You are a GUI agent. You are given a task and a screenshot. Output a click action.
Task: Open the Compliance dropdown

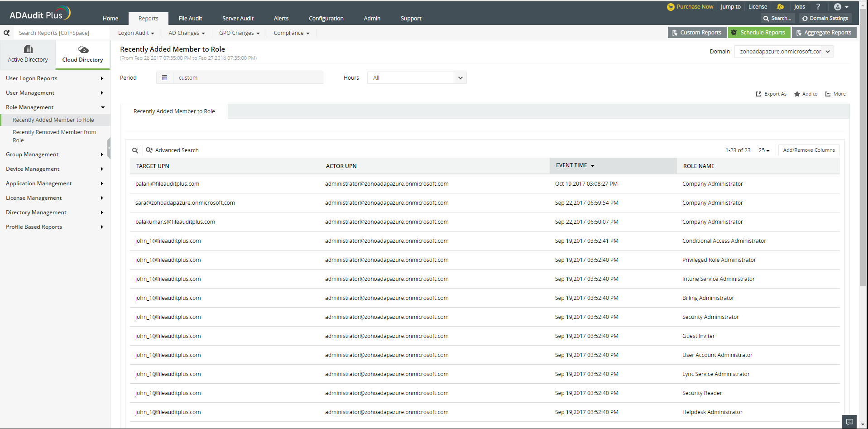tap(292, 33)
